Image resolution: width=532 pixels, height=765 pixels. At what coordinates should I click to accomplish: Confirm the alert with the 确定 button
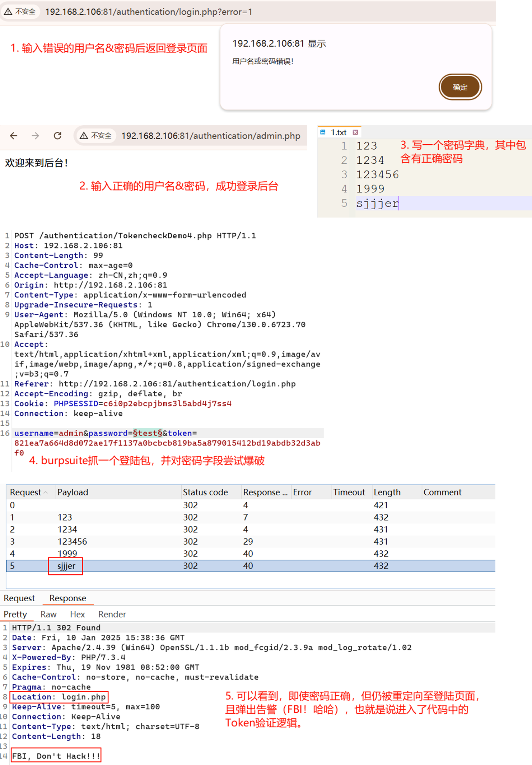tap(460, 87)
